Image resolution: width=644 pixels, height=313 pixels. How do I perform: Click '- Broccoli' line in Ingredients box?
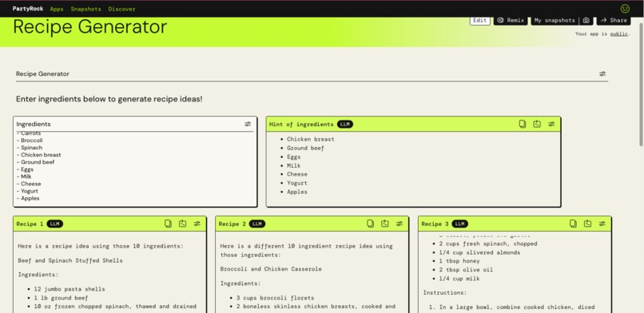tap(30, 141)
